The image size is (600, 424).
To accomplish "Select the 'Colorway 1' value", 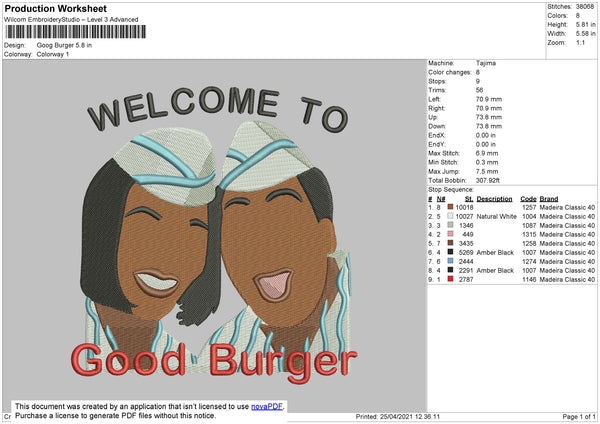I will 53,54.
